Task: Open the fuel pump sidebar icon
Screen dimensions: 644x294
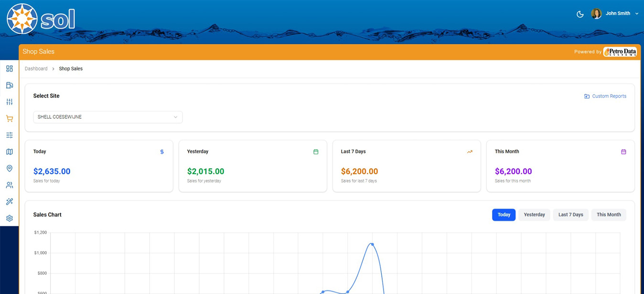Action: click(x=9, y=85)
